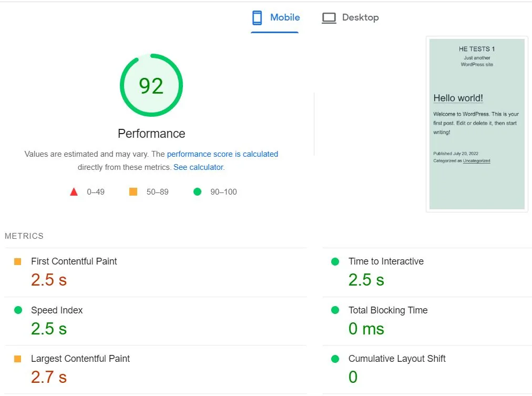The image size is (532, 396).
Task: Click the 2.5 s Speed Index value
Action: [49, 329]
